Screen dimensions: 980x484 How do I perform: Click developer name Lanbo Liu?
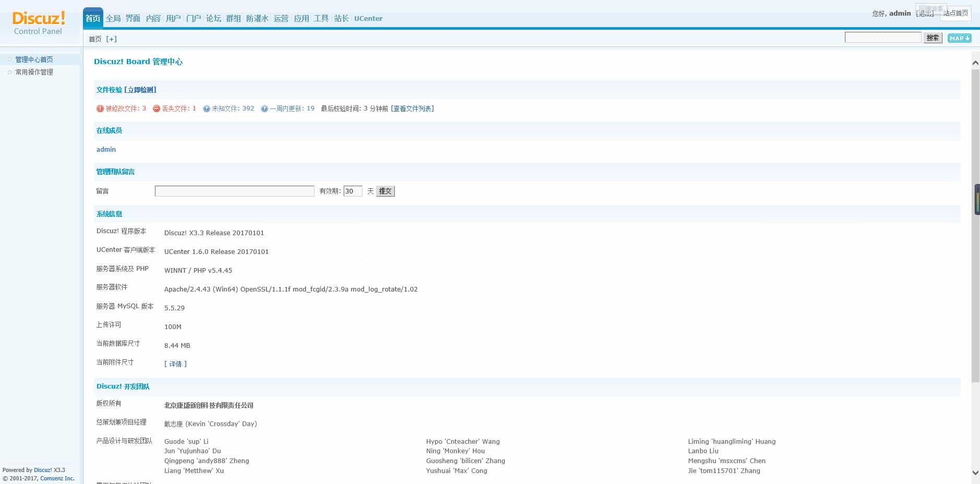pos(703,451)
